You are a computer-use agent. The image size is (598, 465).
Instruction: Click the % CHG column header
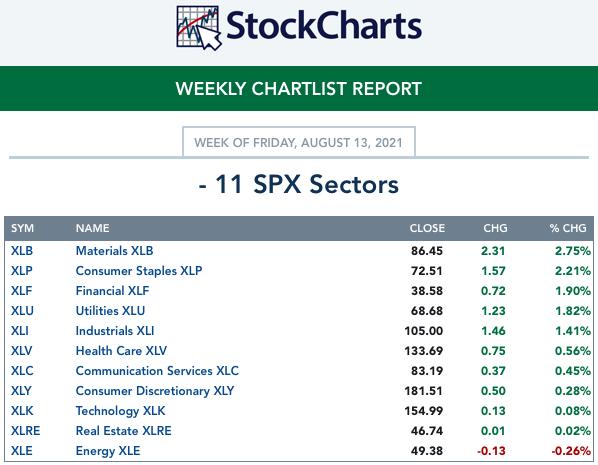coord(568,228)
